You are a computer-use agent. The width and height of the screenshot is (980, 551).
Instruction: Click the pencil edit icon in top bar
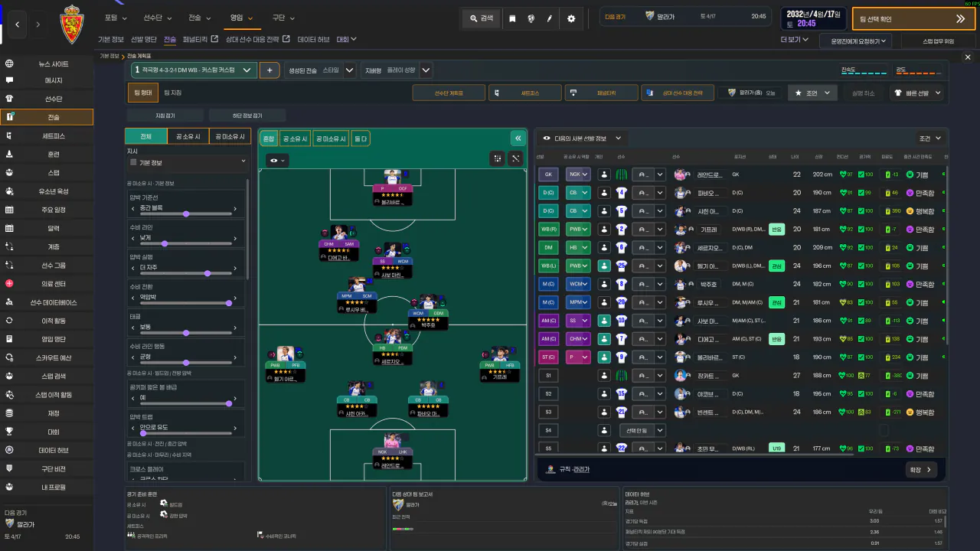tap(550, 18)
